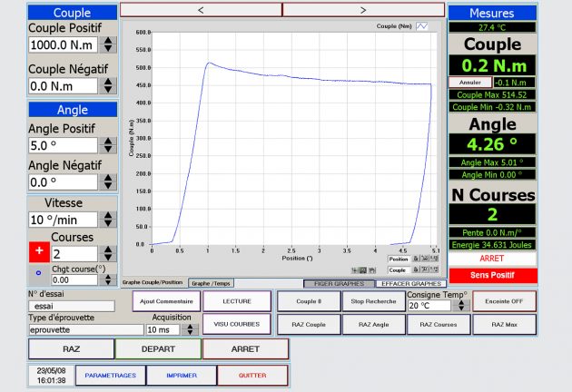Image resolution: width=572 pixels, height=392 pixels.
Task: Toggle the blue circle Chgt course indicator
Action: 39,273
